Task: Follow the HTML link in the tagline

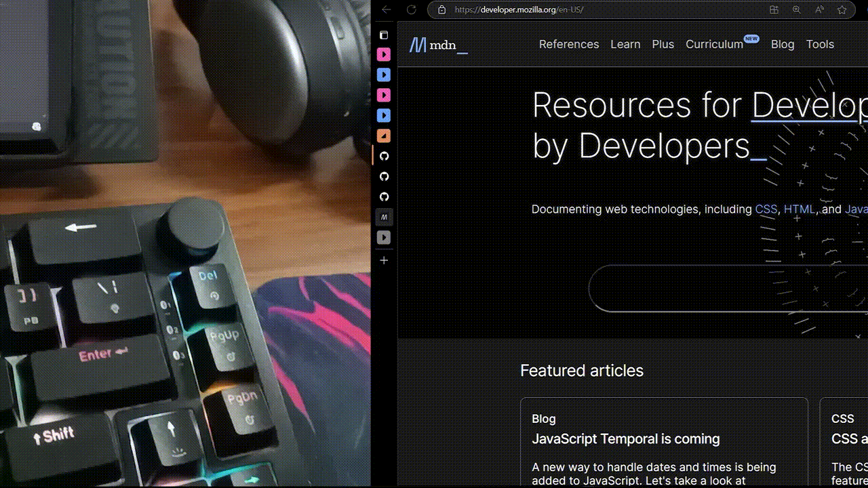Action: click(x=800, y=209)
